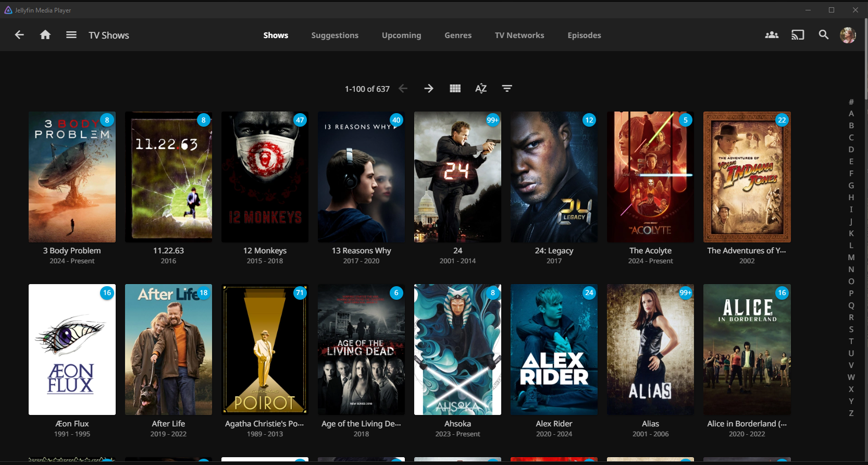Open the filter options menu
The height and width of the screenshot is (465, 868).
click(507, 89)
